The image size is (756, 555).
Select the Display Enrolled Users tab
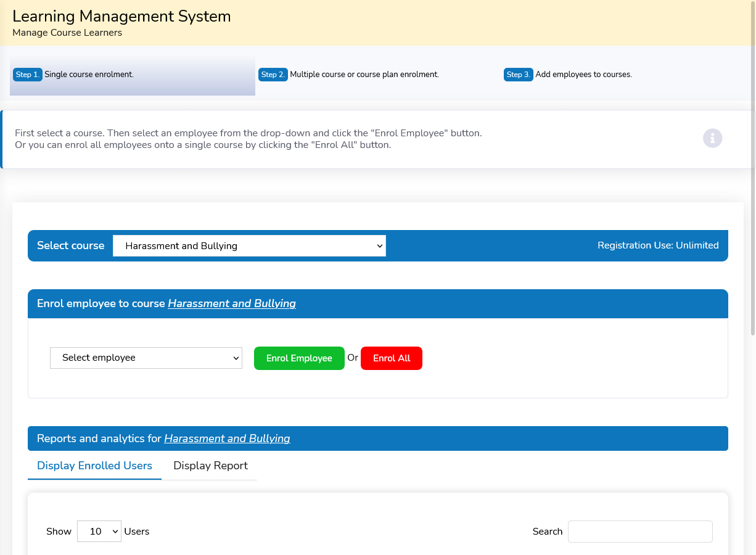(x=94, y=466)
